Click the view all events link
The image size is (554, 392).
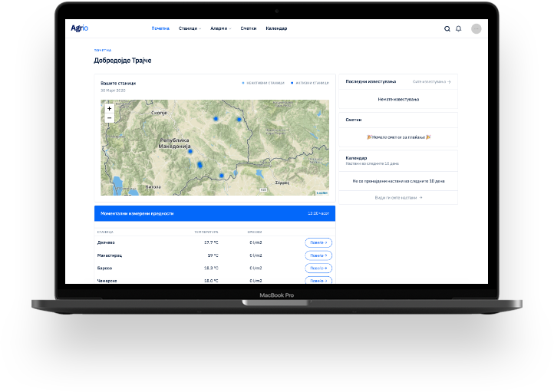point(398,197)
